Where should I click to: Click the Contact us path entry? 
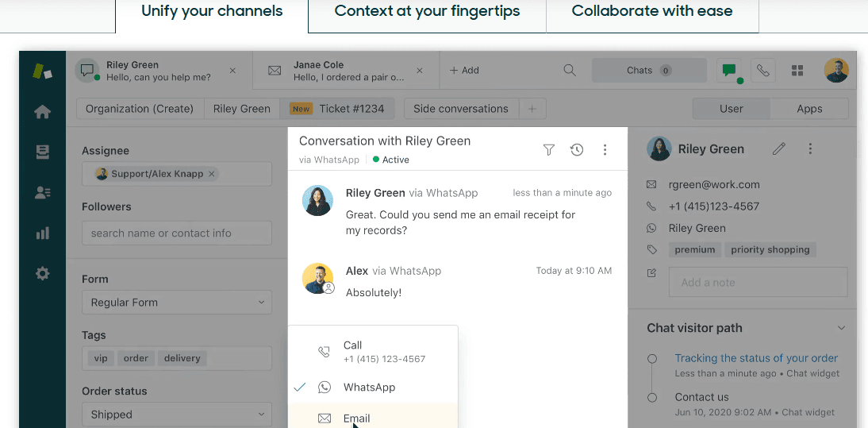click(702, 397)
